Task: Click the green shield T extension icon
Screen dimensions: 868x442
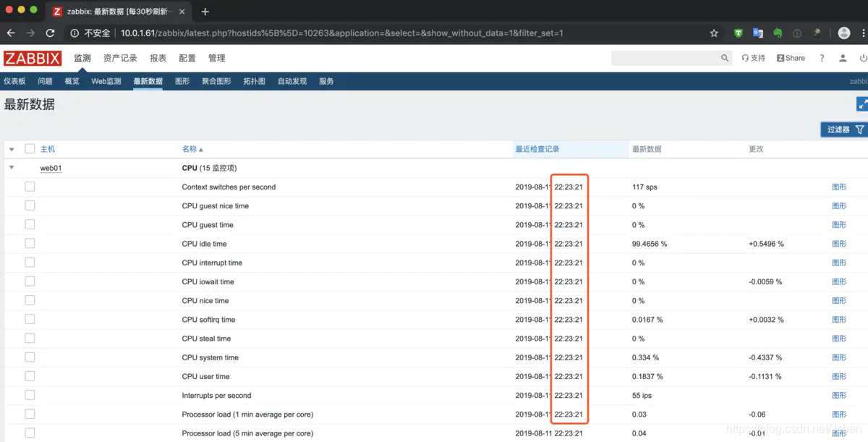Action: (x=739, y=33)
